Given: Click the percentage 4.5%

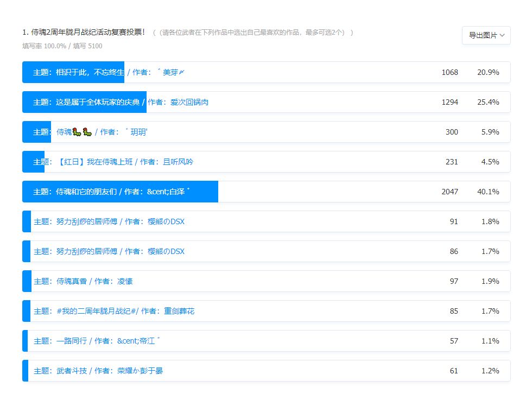Looking at the screenshot, I should click(490, 162).
